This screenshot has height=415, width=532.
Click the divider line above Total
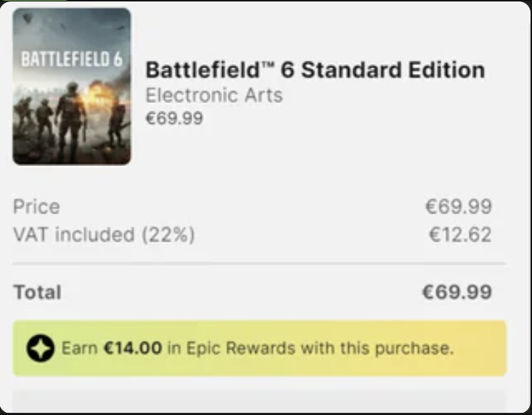coord(260,263)
